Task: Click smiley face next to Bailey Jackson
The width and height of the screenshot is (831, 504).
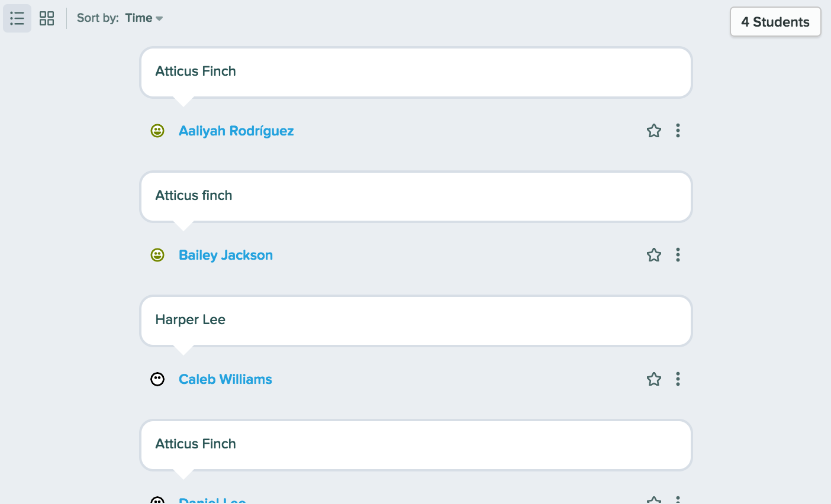Action: click(x=157, y=255)
